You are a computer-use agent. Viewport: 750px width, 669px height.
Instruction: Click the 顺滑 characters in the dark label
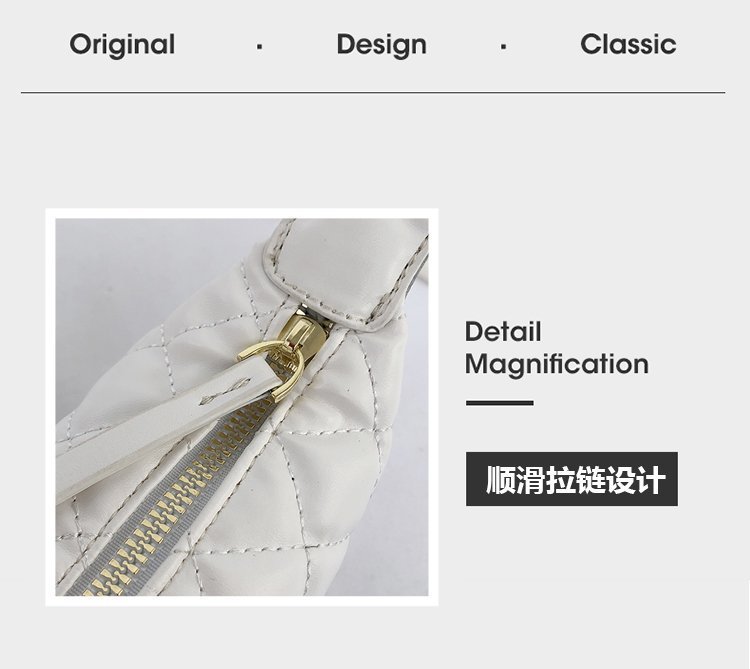pyautogui.click(x=515, y=479)
